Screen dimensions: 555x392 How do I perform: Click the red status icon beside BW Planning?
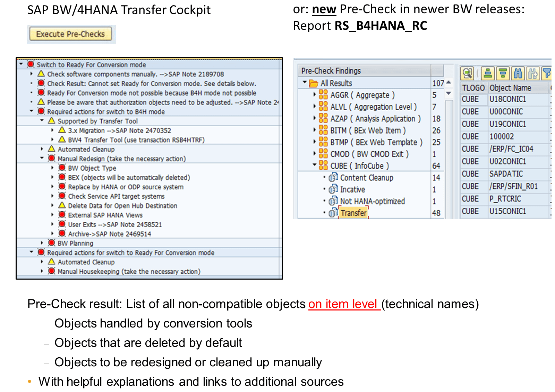click(x=52, y=242)
